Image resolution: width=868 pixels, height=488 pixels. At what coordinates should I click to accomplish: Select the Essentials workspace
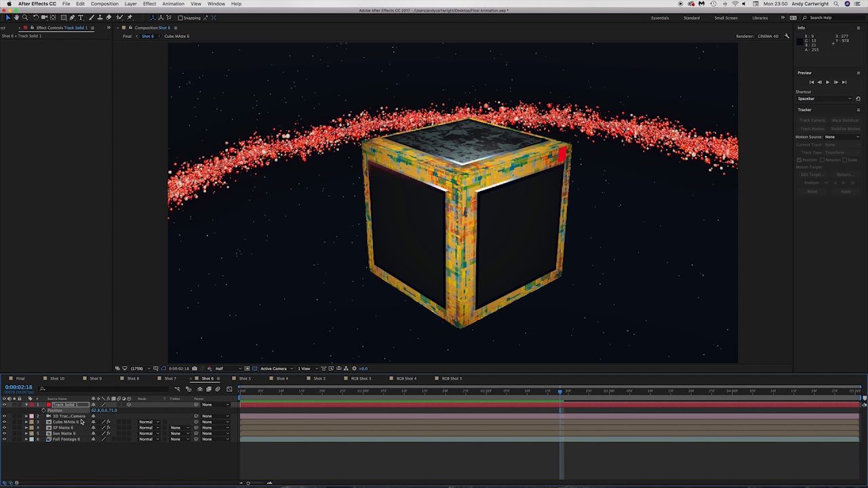[x=660, y=18]
